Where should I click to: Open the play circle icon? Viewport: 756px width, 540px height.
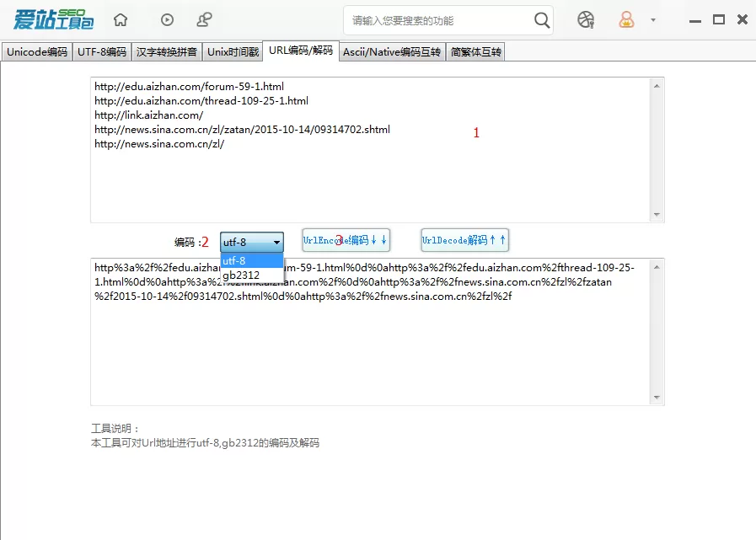pos(168,19)
